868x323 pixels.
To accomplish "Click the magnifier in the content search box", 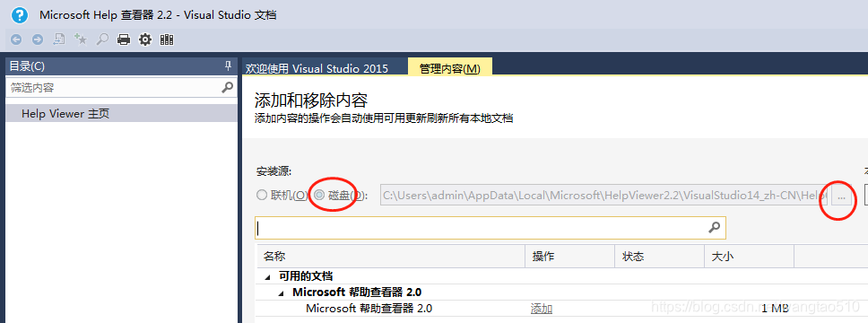I will (715, 227).
